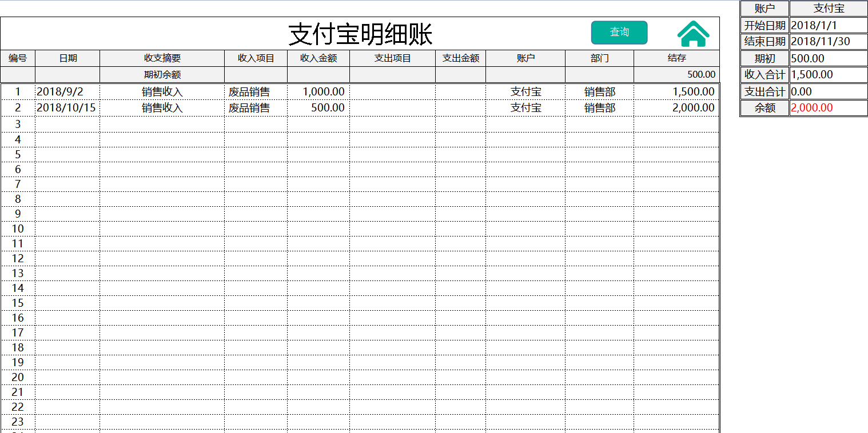This screenshot has height=433, width=868.
Task: Click the date cell 2018/10/15
Action: tap(67, 108)
